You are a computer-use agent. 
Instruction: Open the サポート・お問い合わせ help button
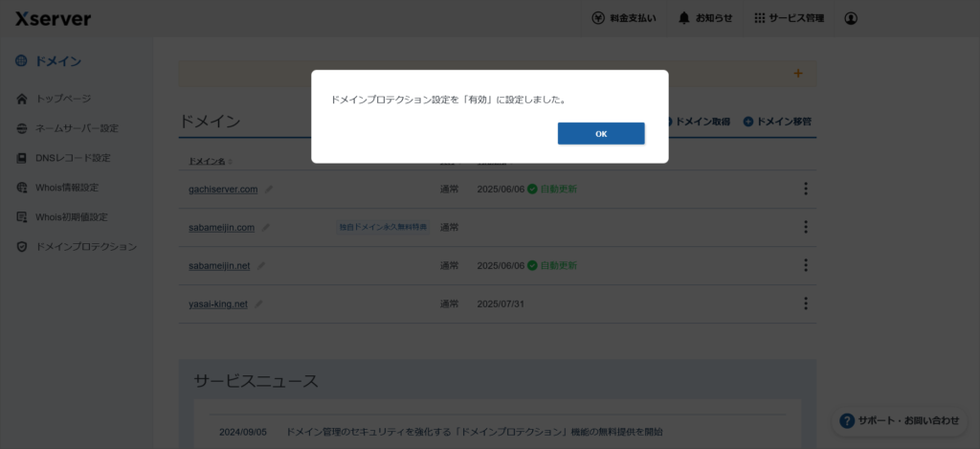(900, 420)
